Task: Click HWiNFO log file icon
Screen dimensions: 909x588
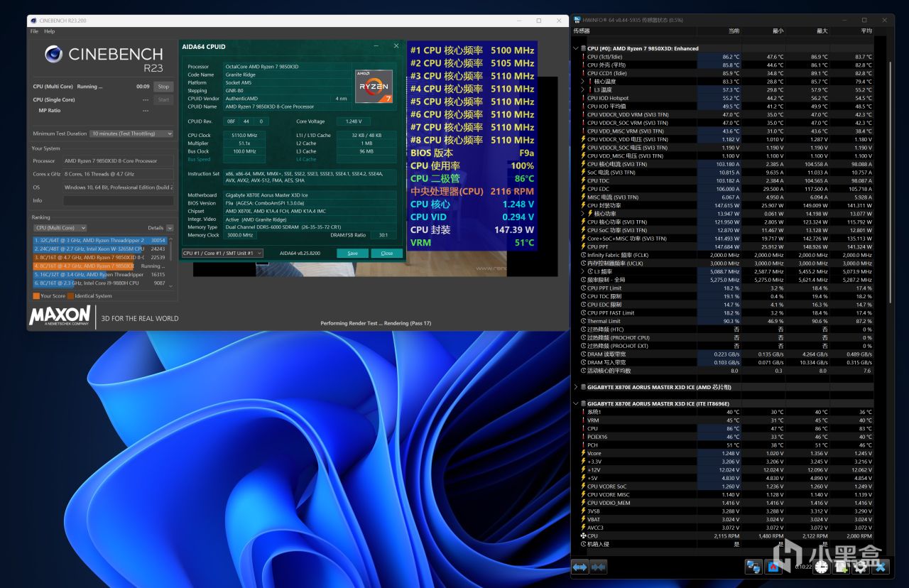Action: click(x=841, y=567)
